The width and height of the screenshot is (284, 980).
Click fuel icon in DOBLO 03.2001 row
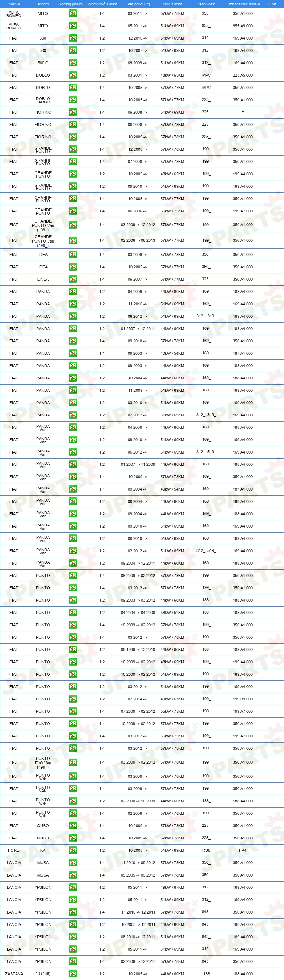[73, 75]
